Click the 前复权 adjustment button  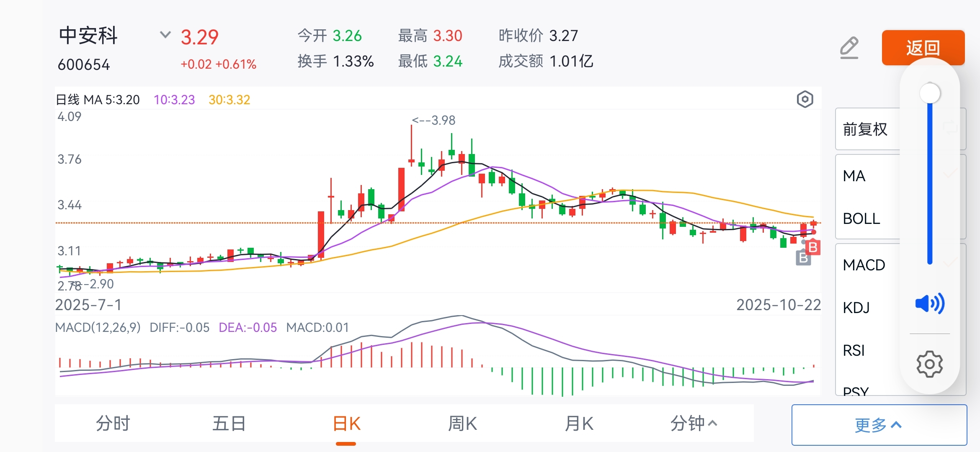pos(865,129)
